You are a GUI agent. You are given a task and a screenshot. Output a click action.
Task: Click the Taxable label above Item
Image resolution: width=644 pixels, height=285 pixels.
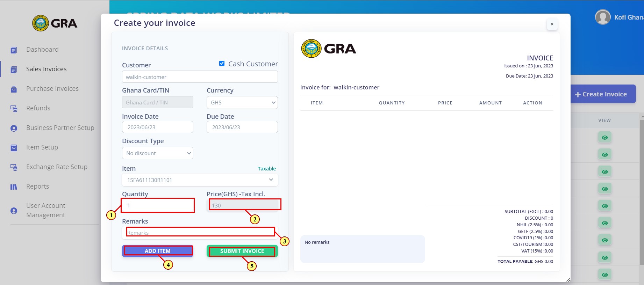(267, 169)
